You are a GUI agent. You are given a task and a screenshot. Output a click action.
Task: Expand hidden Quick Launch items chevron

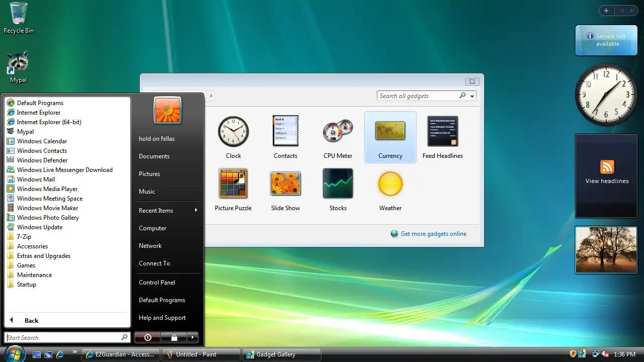(x=74, y=351)
